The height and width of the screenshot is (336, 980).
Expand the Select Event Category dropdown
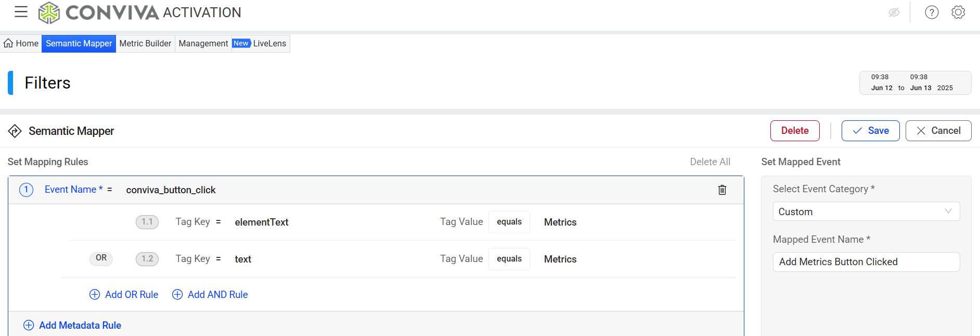pyautogui.click(x=866, y=211)
